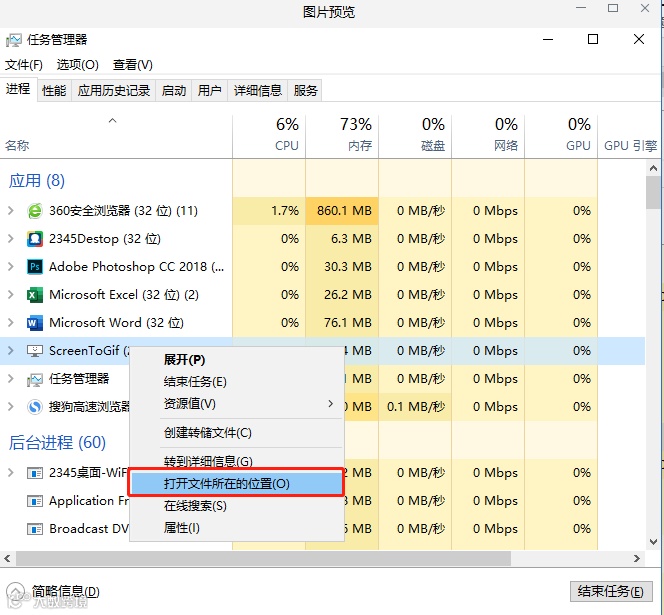This screenshot has width=664, height=615.
Task: Open the 文件(F) menu
Action: click(24, 65)
